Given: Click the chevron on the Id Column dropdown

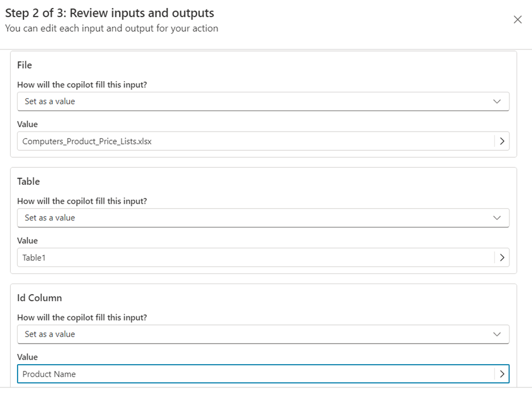Looking at the screenshot, I should [497, 334].
